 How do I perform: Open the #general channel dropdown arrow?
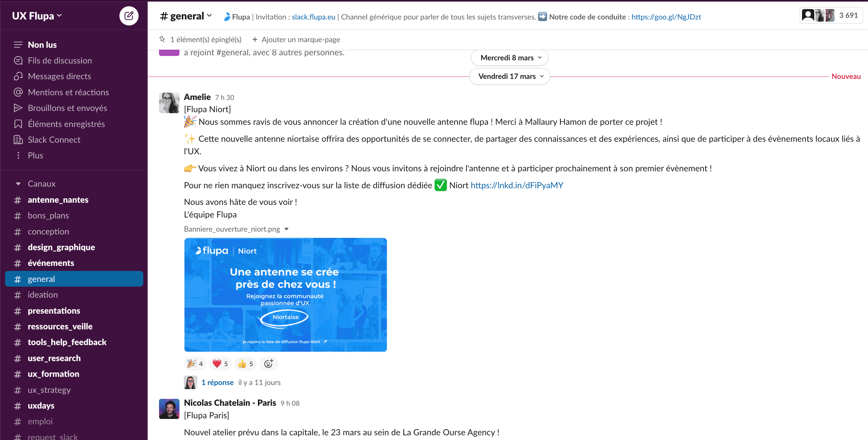tap(211, 16)
